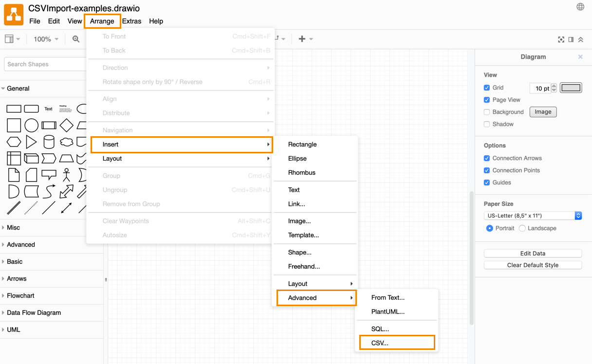Open the Extras menu
The height and width of the screenshot is (364, 592).
(131, 21)
